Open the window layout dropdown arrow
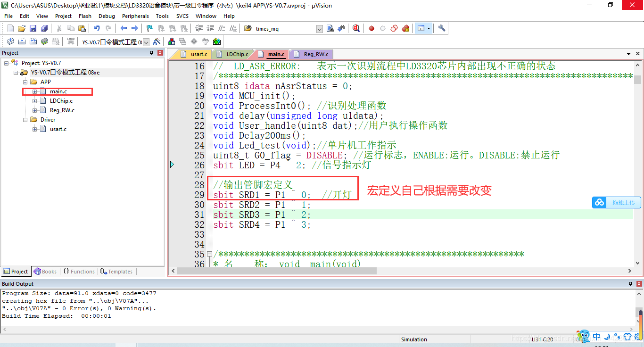The image size is (644, 347). [429, 28]
